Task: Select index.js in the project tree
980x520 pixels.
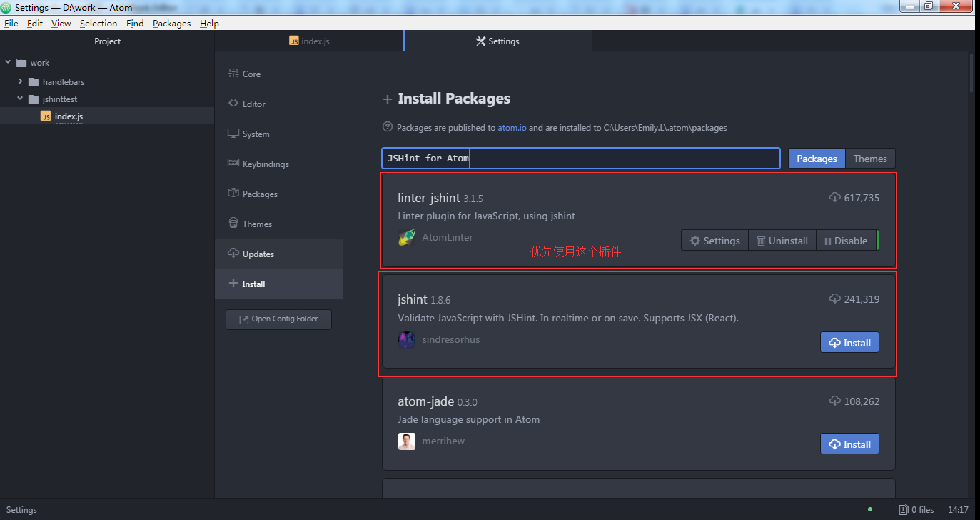Action: (x=107, y=116)
